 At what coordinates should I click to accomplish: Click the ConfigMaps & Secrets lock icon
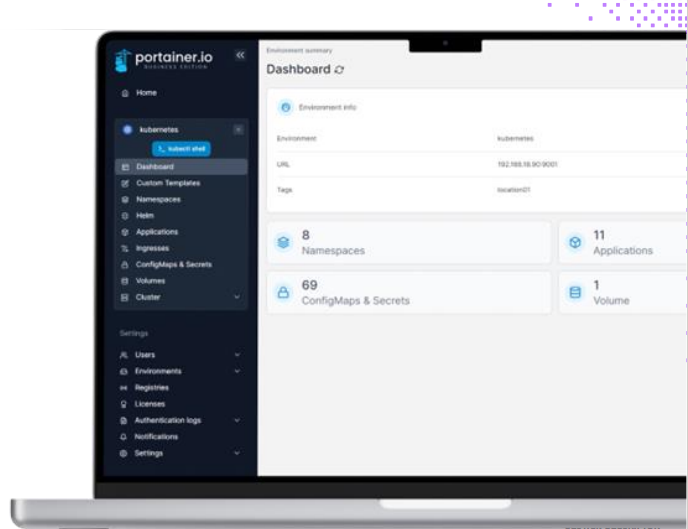click(x=283, y=292)
